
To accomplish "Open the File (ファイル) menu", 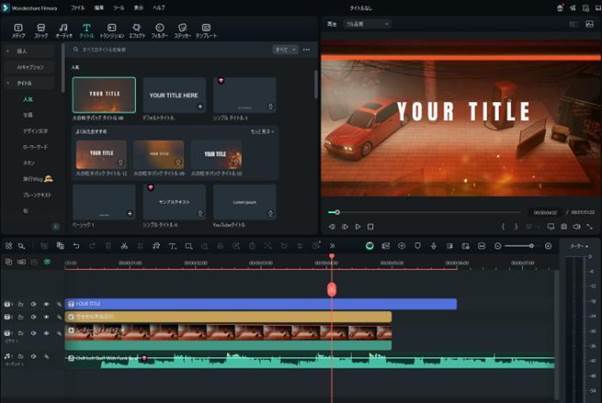I will tap(78, 7).
